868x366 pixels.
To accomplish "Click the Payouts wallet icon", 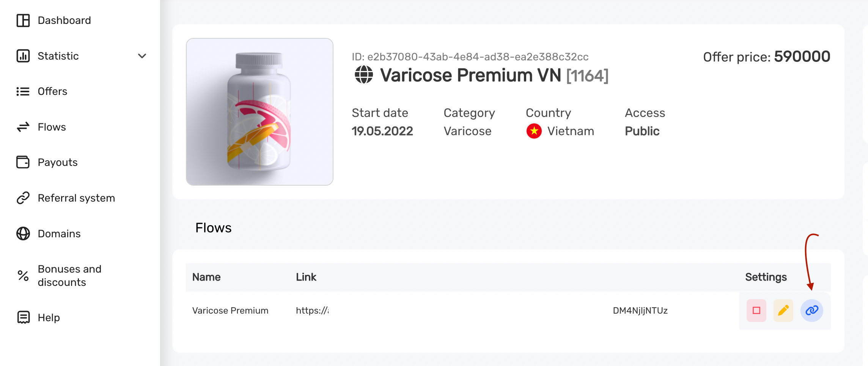I will (23, 162).
